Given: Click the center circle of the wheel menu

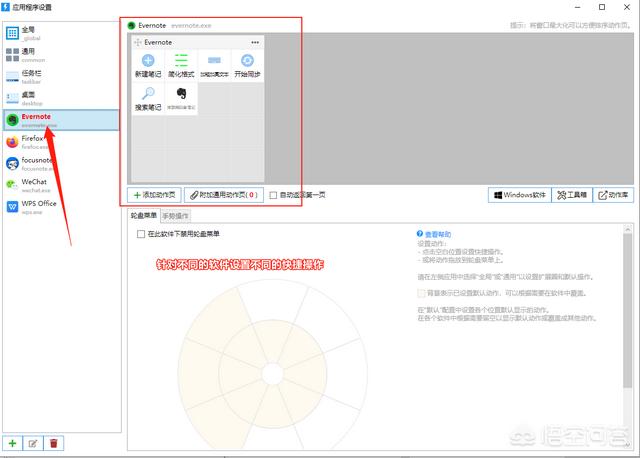Looking at the screenshot, I should [x=272, y=374].
